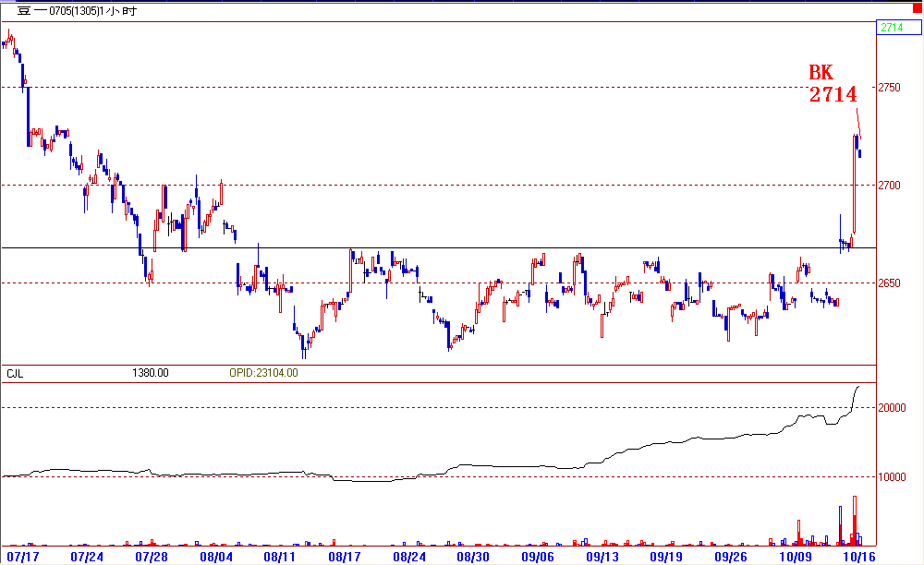The height and width of the screenshot is (565, 924).
Task: Select the 10/09 date marker
Action: pos(795,557)
